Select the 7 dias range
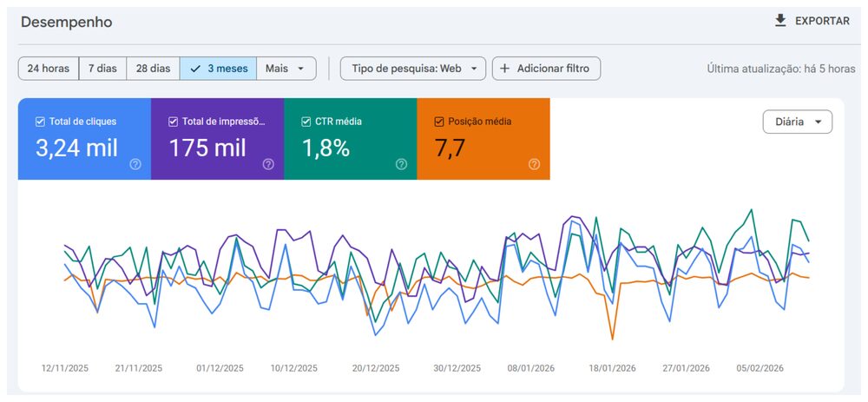This screenshot has height=402, width=868. tap(102, 69)
